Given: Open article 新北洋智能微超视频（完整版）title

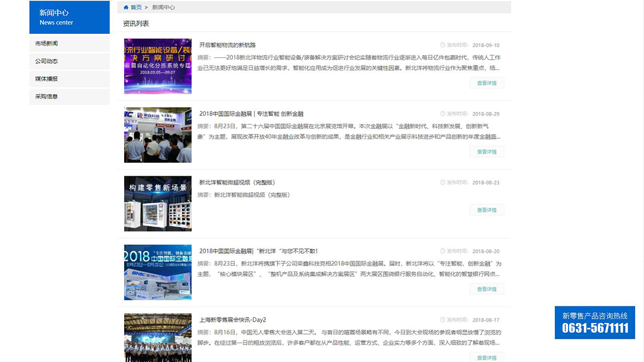Looking at the screenshot, I should point(237,182).
